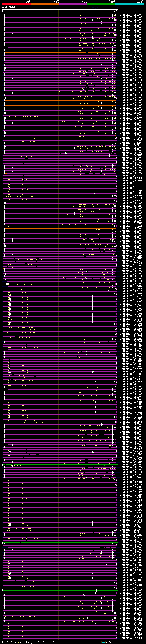Select the UniRef100_Q8NXJ1 label

[131, 537]
